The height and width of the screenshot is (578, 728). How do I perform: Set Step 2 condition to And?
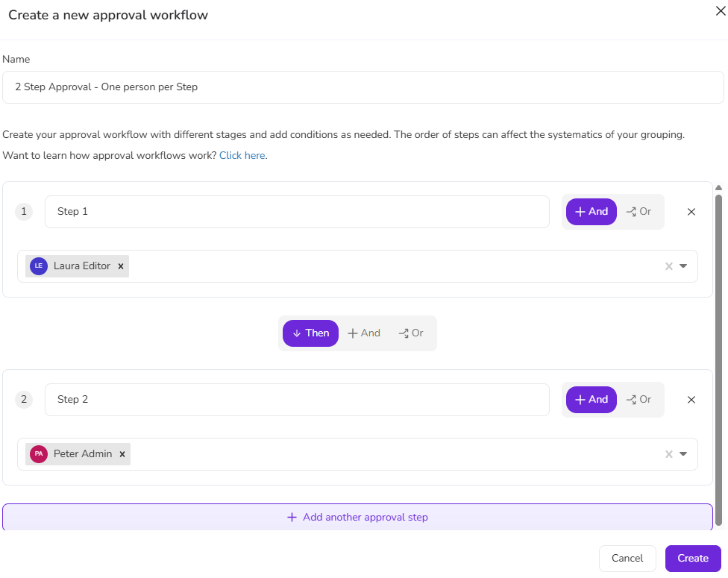(x=591, y=400)
